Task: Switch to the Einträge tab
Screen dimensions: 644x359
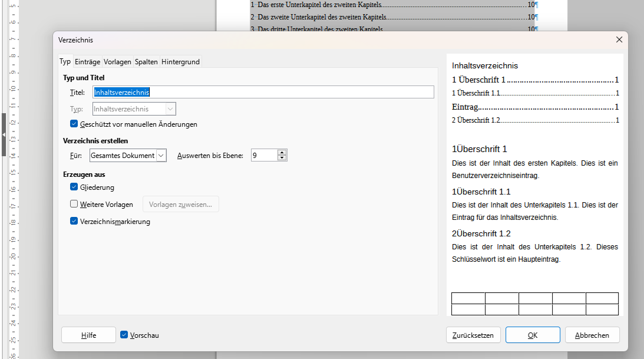Action: (x=87, y=62)
